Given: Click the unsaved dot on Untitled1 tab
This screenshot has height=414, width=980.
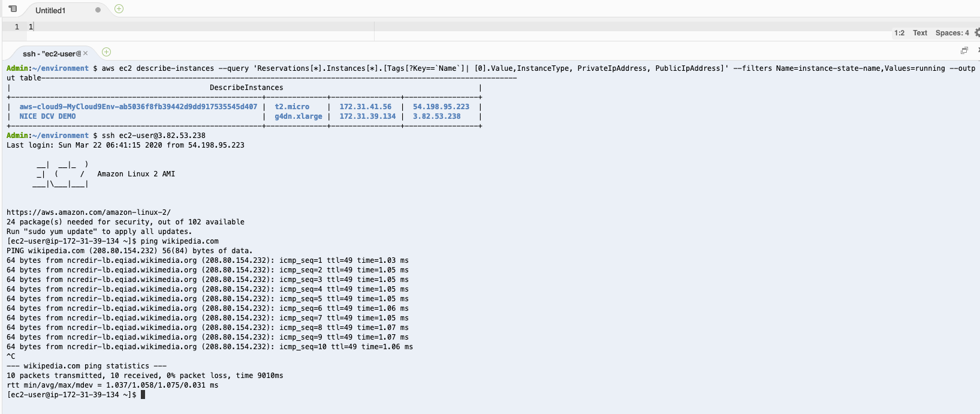Looking at the screenshot, I should click(x=98, y=10).
